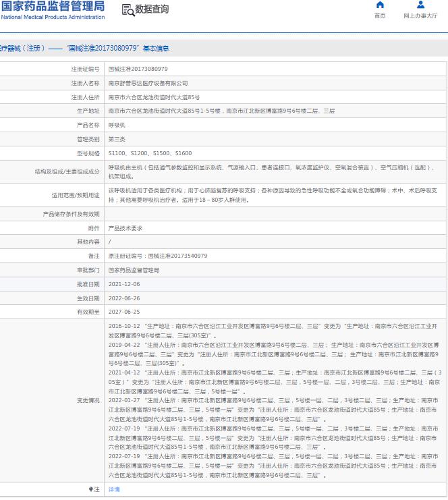
Task: Click the 产品名称 label
Action: pos(88,125)
